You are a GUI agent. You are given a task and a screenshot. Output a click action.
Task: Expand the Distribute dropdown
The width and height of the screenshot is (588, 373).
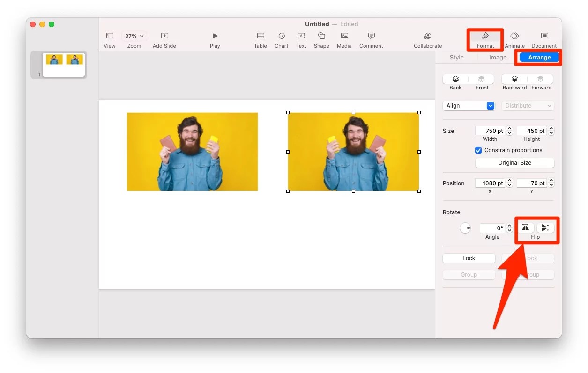528,106
